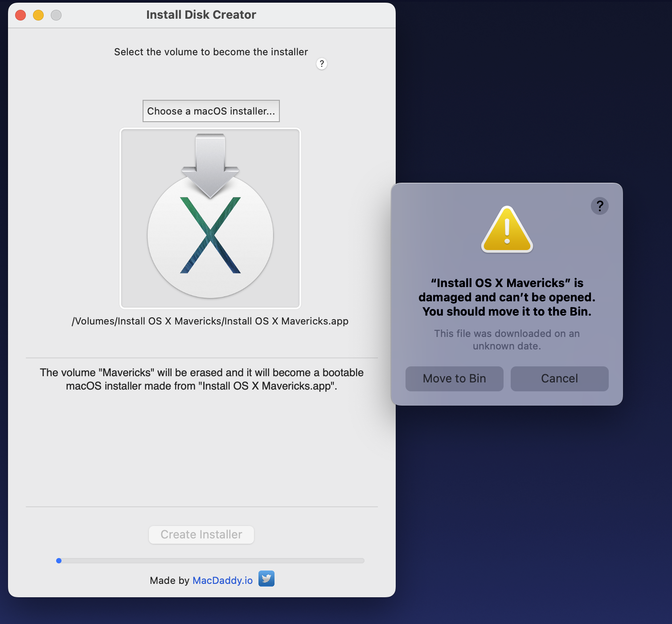The height and width of the screenshot is (624, 672).
Task: Minimize the Install Disk Creator window
Action: coord(38,15)
